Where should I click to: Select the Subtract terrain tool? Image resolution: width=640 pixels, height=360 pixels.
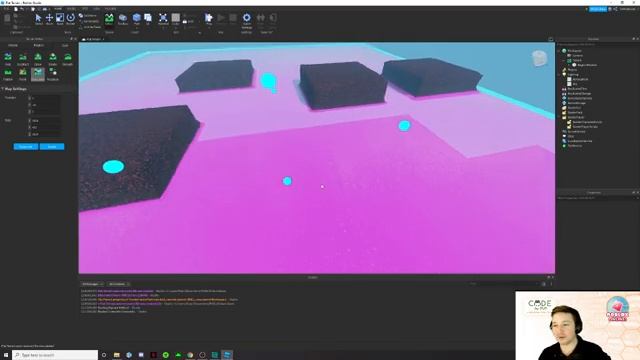[23, 59]
